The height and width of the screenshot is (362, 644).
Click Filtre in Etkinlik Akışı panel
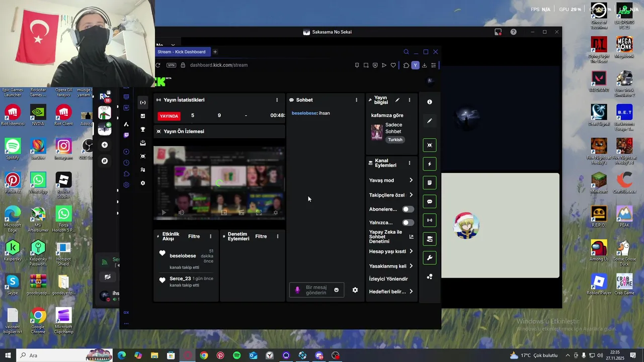[x=194, y=236]
